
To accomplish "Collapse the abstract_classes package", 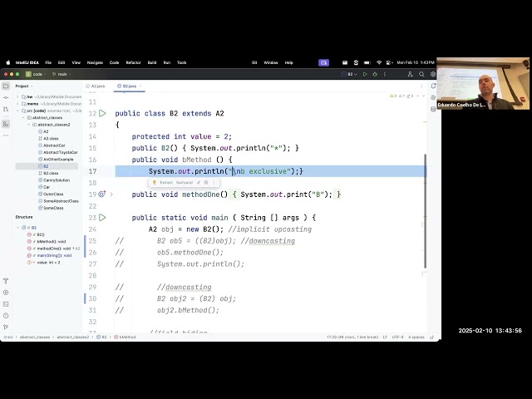I will coord(23,118).
